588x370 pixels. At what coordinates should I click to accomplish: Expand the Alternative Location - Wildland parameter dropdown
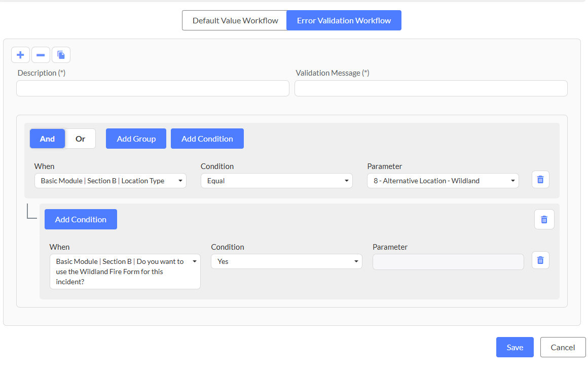(443, 181)
